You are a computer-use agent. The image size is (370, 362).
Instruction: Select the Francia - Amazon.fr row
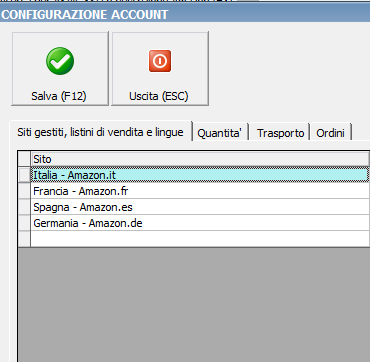[200, 191]
